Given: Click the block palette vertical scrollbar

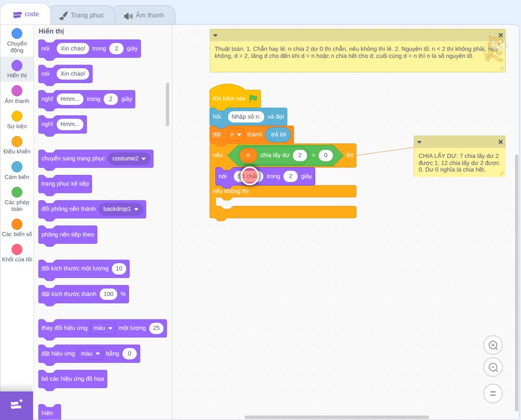Looking at the screenshot, I should click(x=167, y=104).
